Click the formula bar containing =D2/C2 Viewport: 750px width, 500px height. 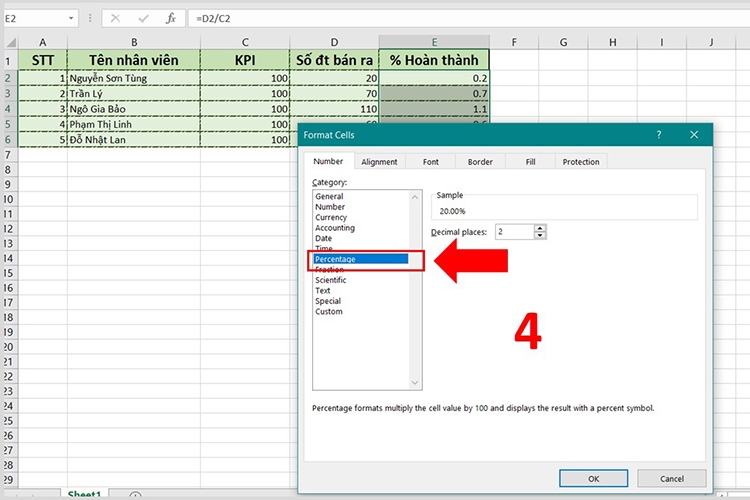click(x=469, y=19)
